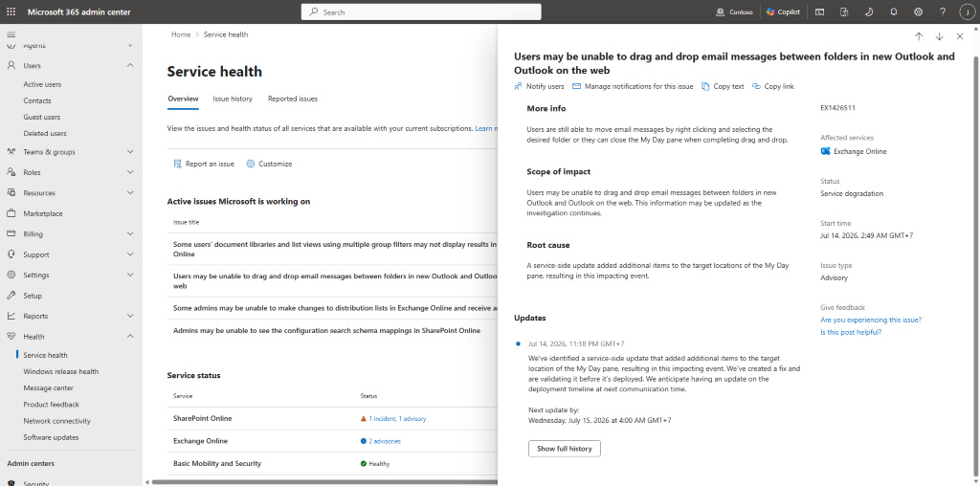980x486 pixels.
Task: Click Customize button
Action: point(269,164)
